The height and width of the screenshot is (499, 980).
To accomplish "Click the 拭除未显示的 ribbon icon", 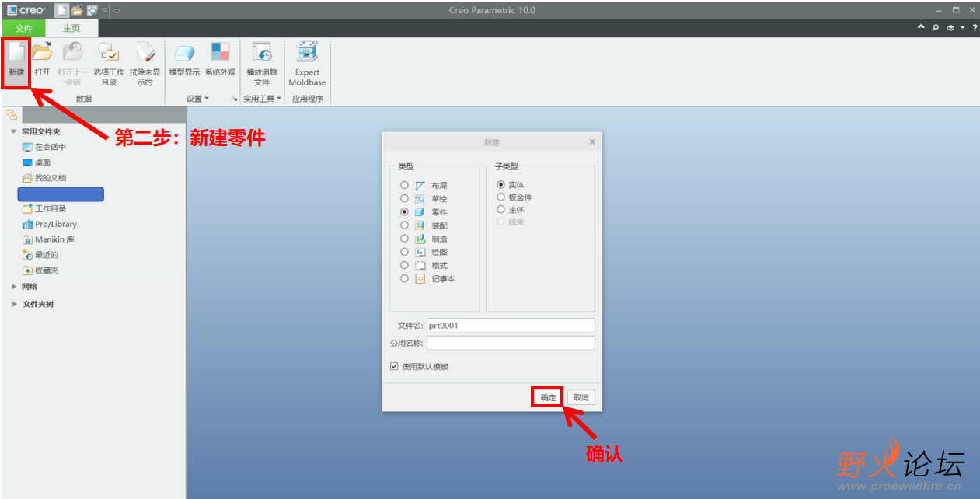I will tap(145, 53).
